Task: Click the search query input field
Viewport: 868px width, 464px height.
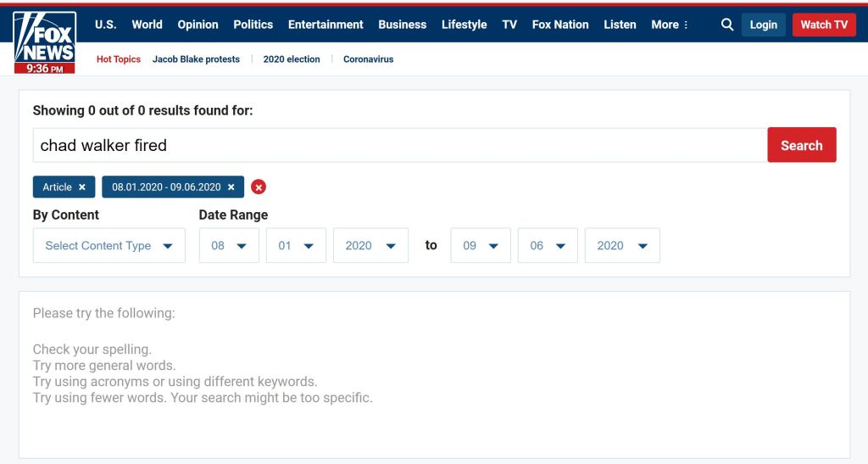Action: (399, 145)
